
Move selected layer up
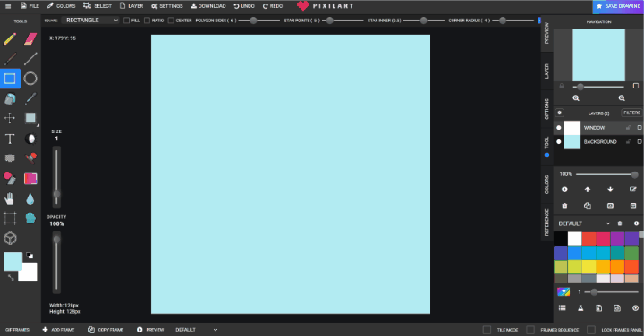[588, 189]
